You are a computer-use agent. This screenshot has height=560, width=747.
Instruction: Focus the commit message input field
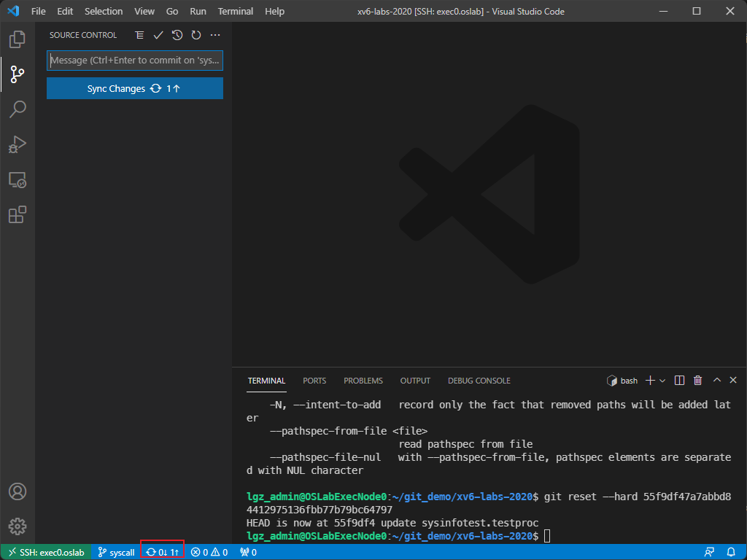click(135, 61)
